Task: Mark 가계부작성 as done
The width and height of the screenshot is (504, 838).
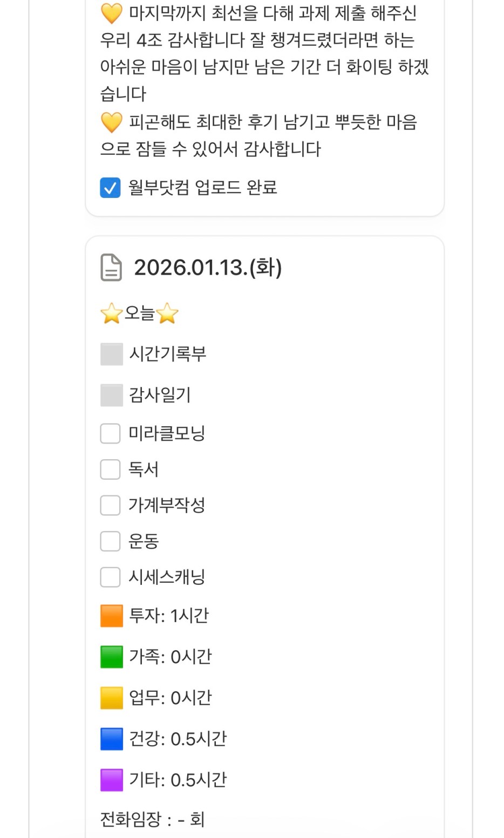Action: pos(110,506)
